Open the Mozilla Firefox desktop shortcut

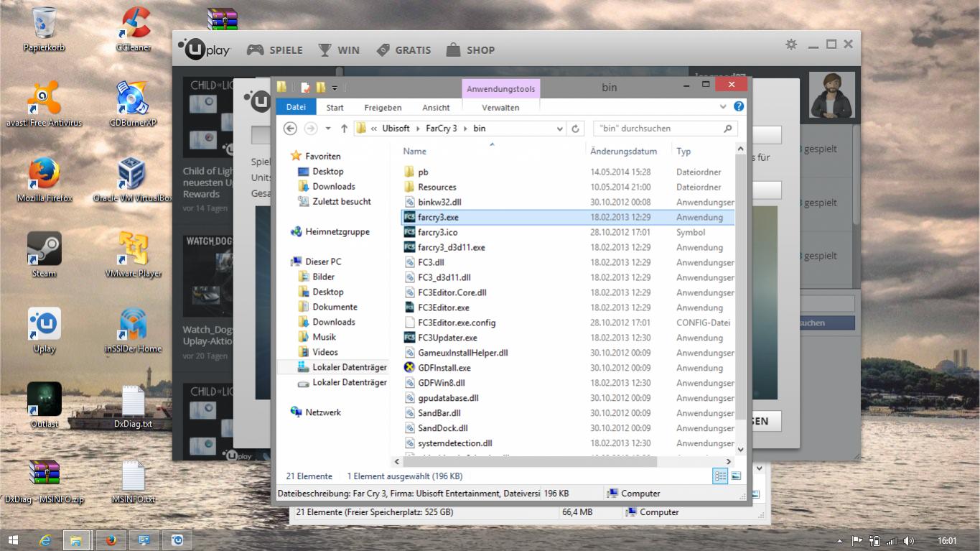44,180
